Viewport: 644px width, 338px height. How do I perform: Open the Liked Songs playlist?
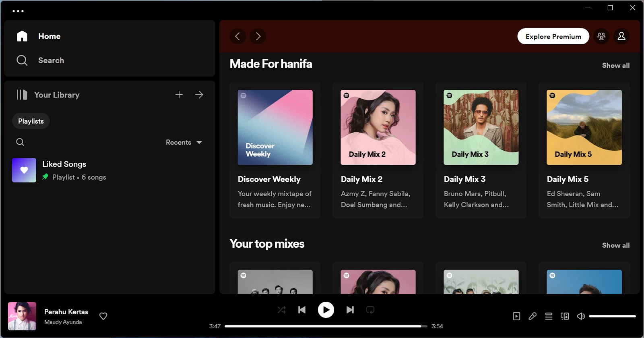tap(109, 170)
